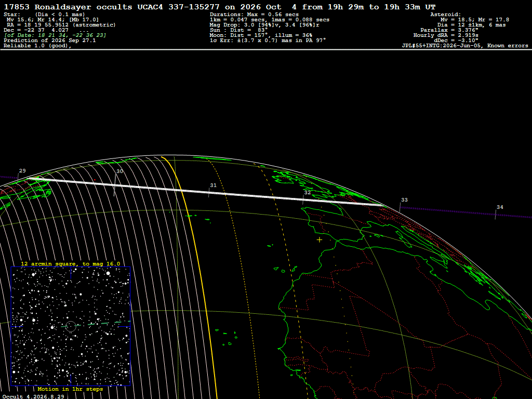532x399 pixels.
Task: Click the 12 arcmin square caption
Action: point(71,263)
